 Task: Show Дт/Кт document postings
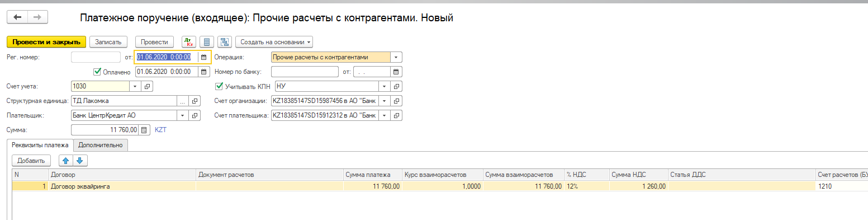pos(189,42)
